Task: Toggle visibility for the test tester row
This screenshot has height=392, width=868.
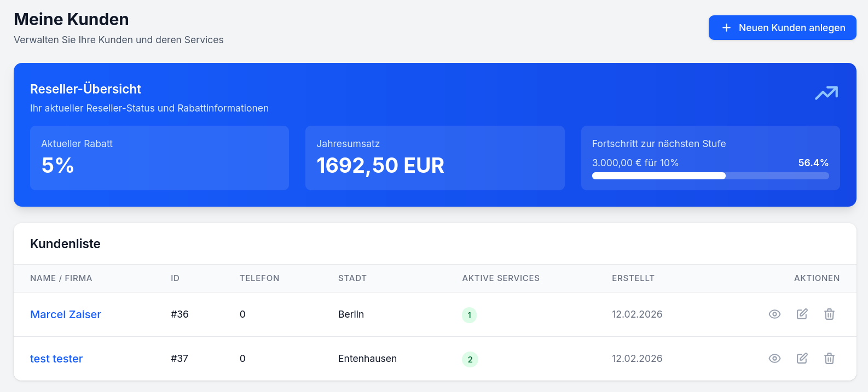Action: tap(774, 359)
